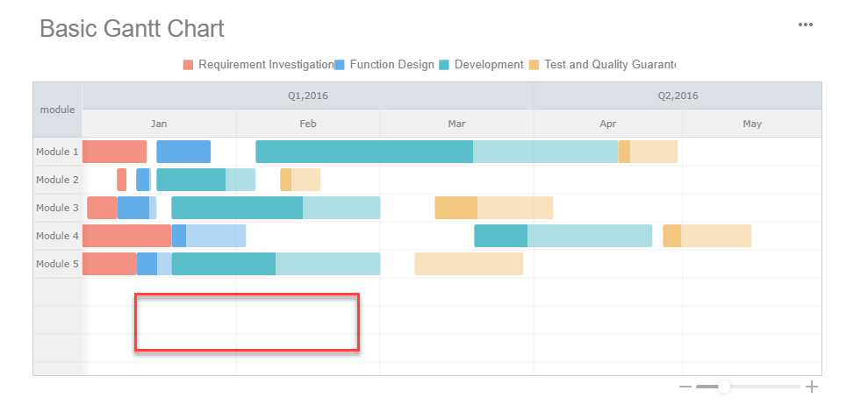Screen dimensions: 868x412
Task: Open the three-dot more options menu
Action: [805, 25]
